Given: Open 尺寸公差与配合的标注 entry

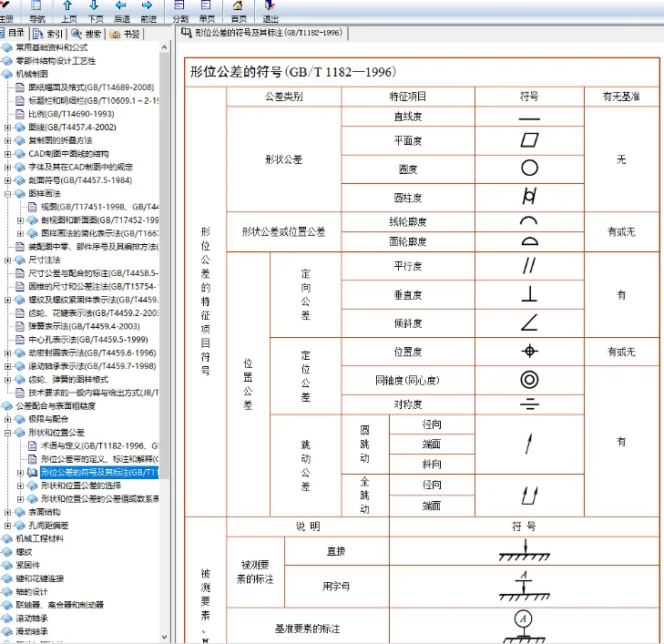Looking at the screenshot, I should [x=93, y=273].
